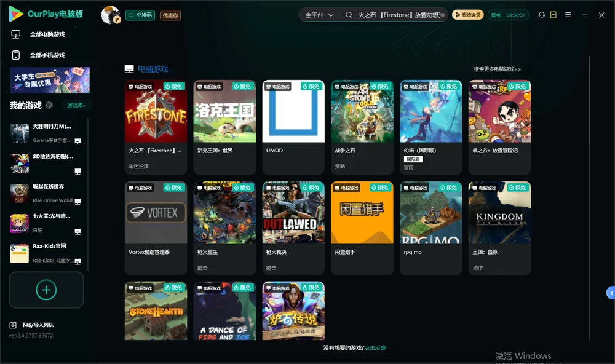Select 全部手机游戏 in the sidebar
Screen dimensions: 615x364
coord(47,55)
